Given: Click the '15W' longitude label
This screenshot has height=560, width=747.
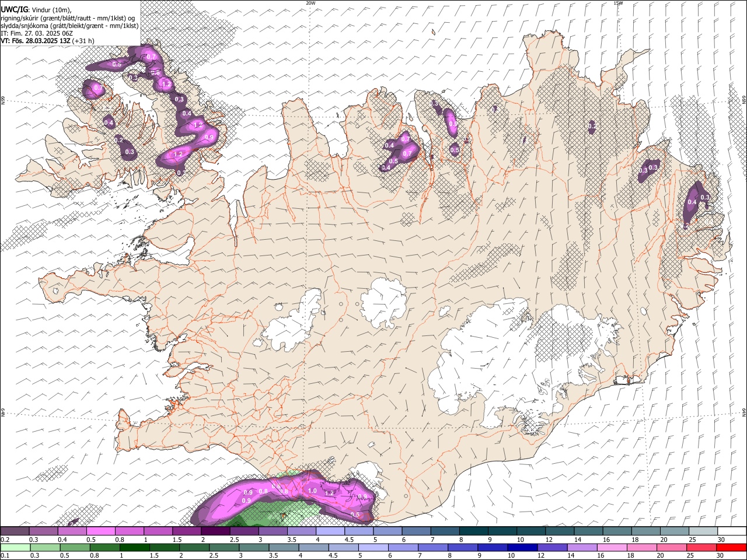Looking at the screenshot, I should pos(619,3).
